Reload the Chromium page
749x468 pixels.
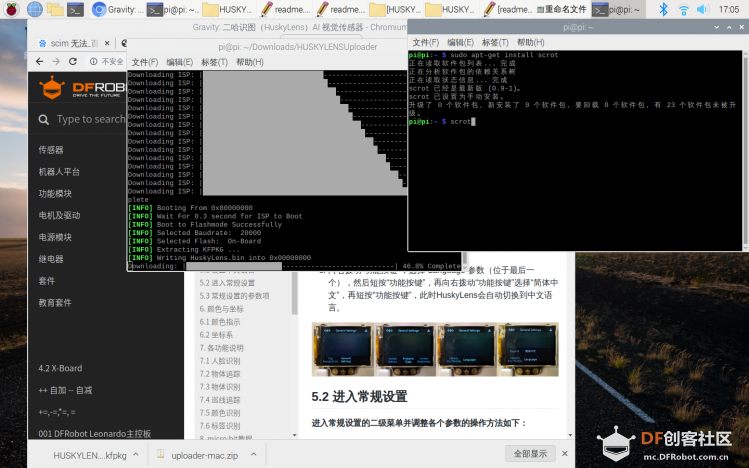point(73,61)
